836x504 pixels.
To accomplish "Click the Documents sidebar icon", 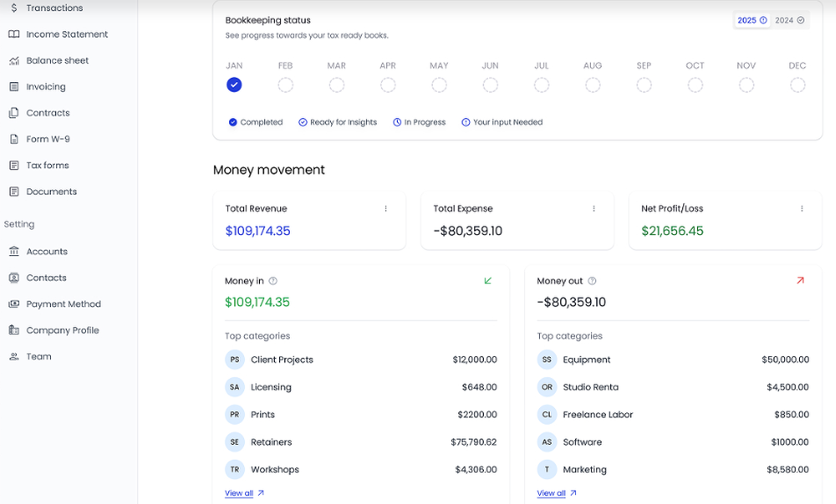I will pos(14,191).
